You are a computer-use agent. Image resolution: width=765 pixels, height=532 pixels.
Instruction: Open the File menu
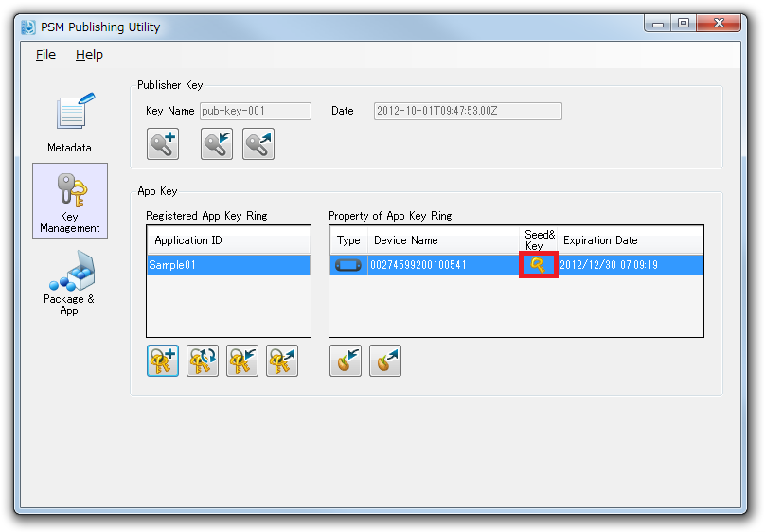pyautogui.click(x=45, y=55)
